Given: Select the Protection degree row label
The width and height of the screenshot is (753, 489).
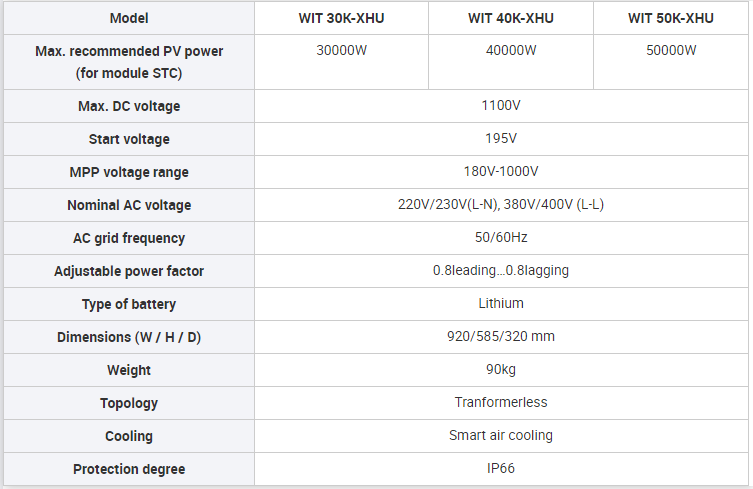Looking at the screenshot, I should [129, 469].
